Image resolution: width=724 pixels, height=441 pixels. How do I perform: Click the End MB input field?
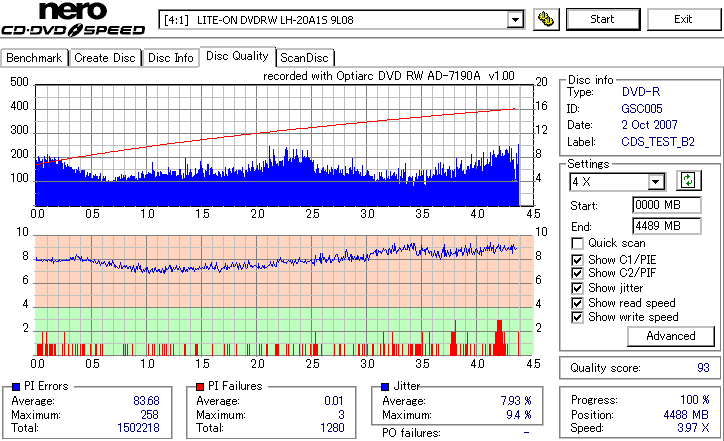click(x=666, y=226)
